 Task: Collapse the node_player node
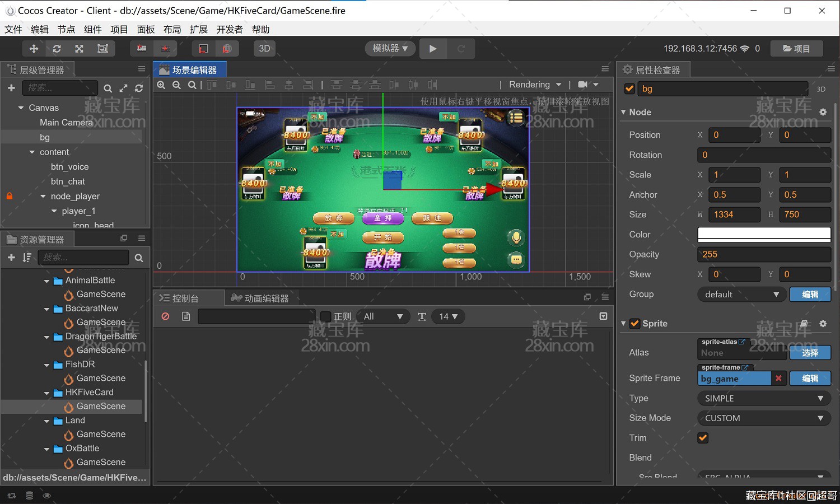pos(43,196)
